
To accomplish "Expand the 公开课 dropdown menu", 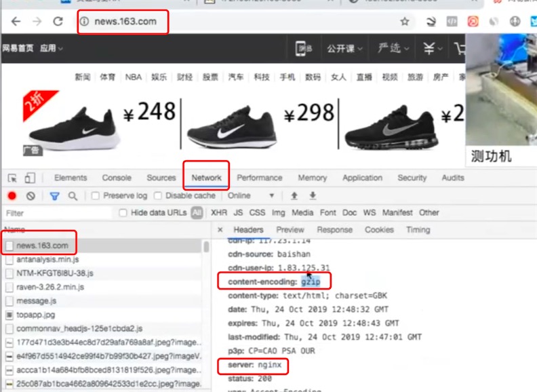I will click(344, 49).
